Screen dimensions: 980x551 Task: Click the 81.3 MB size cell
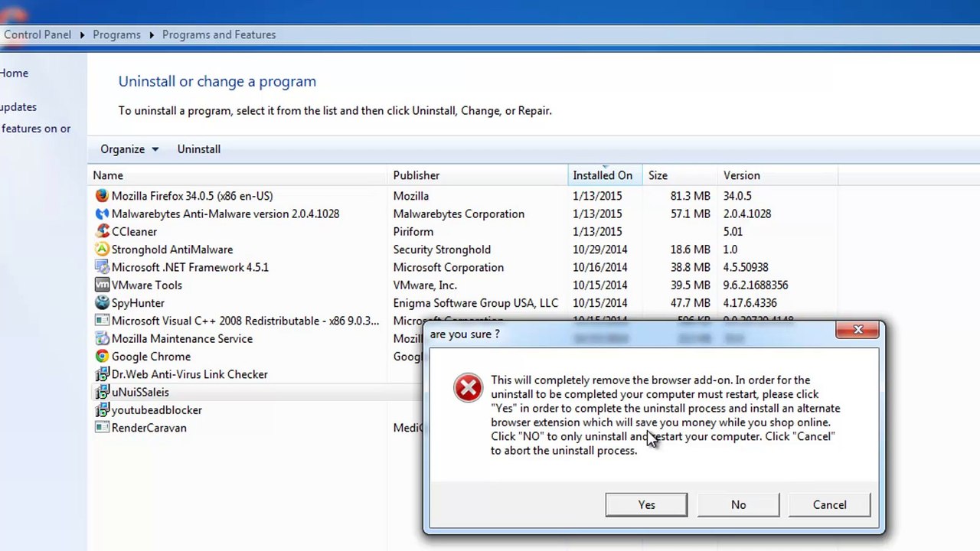tap(691, 196)
